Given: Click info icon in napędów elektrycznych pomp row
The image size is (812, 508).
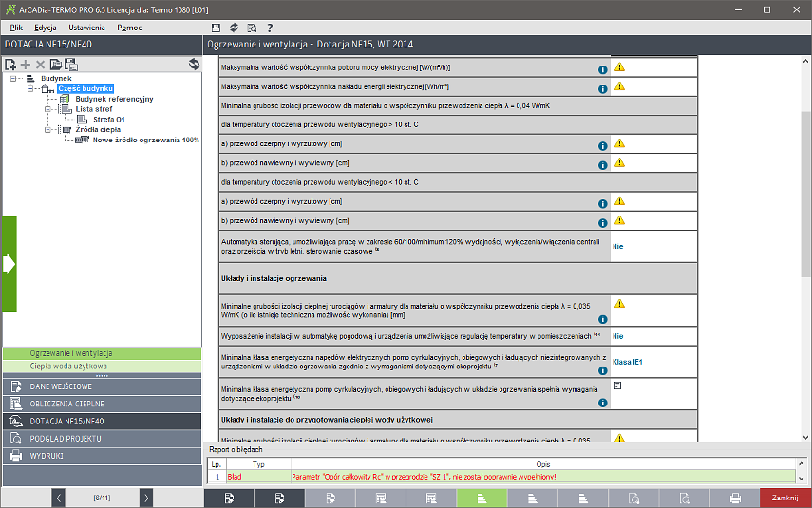Looking at the screenshot, I should (x=603, y=370).
